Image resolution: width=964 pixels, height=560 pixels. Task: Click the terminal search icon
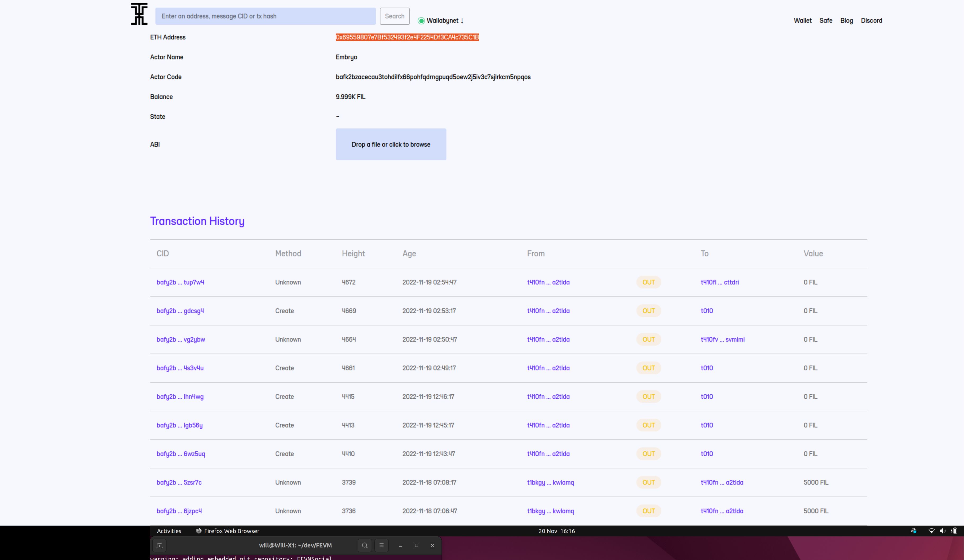(x=365, y=545)
